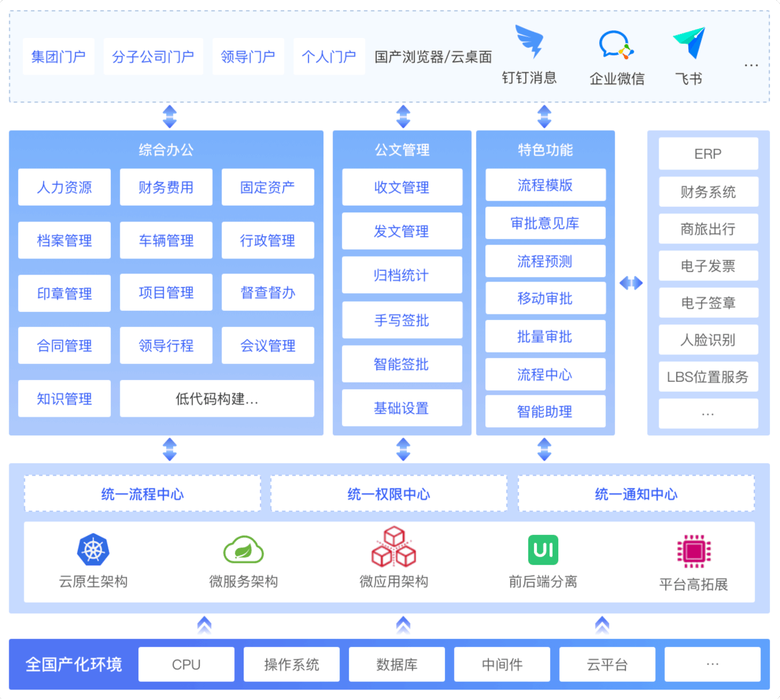Open 智能签批 box
The image size is (780, 700).
click(402, 364)
